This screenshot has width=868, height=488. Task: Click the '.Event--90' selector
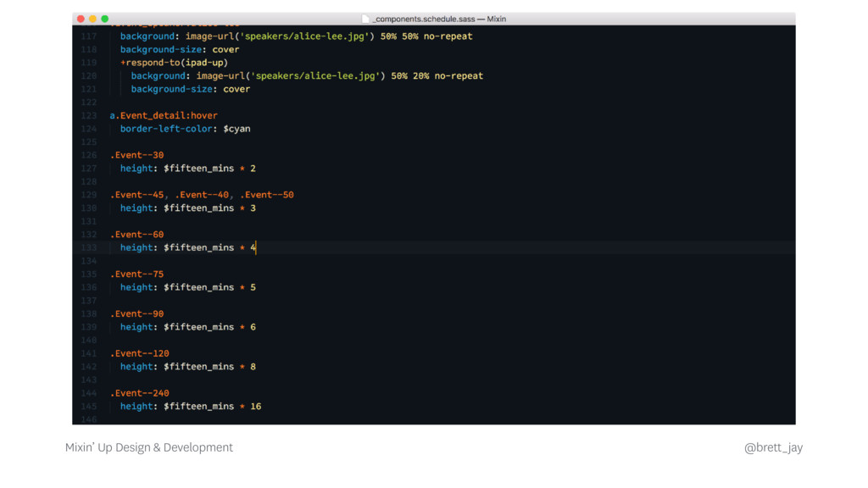pos(136,314)
